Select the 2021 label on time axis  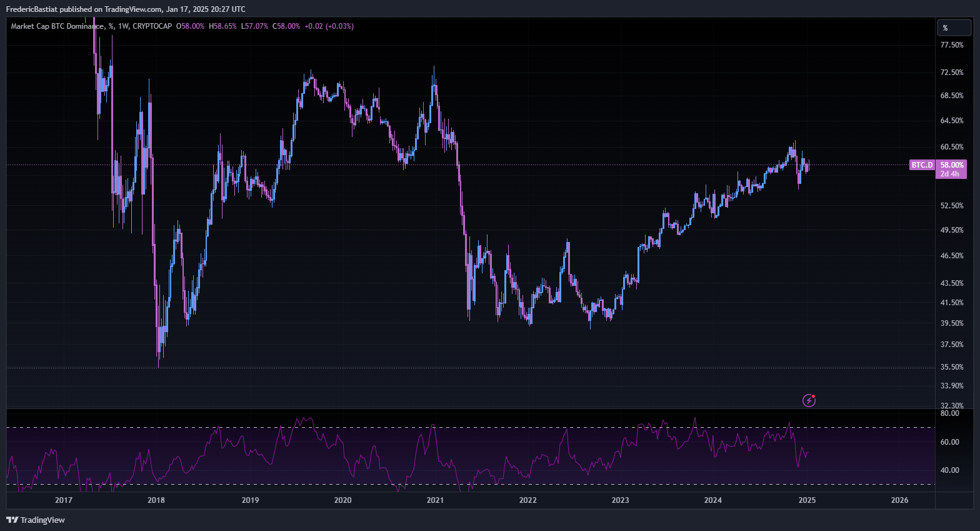[435, 500]
